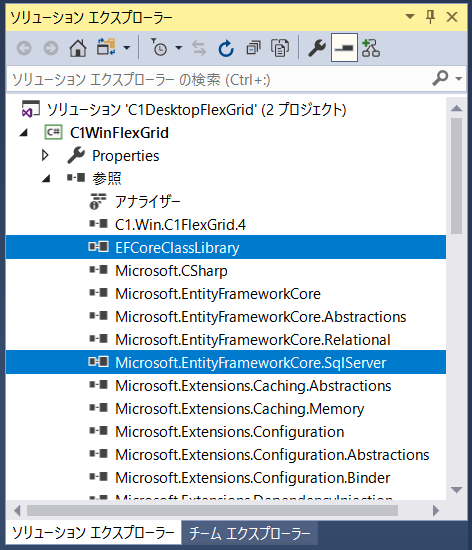Click the Forward navigation arrow icon

pyautogui.click(x=51, y=48)
